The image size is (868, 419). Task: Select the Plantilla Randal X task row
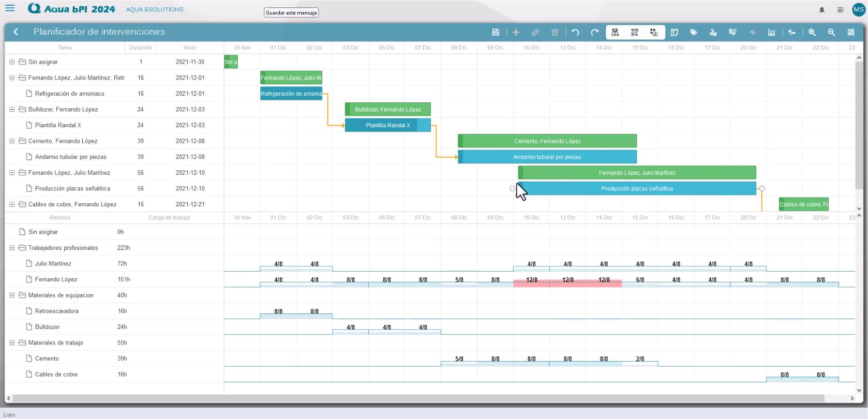pos(114,125)
